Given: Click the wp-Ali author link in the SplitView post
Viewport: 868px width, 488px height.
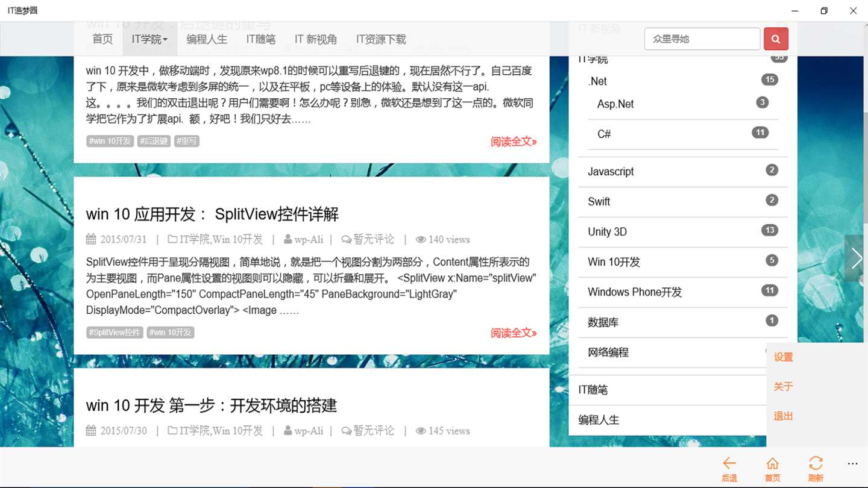Looking at the screenshot, I should click(309, 239).
